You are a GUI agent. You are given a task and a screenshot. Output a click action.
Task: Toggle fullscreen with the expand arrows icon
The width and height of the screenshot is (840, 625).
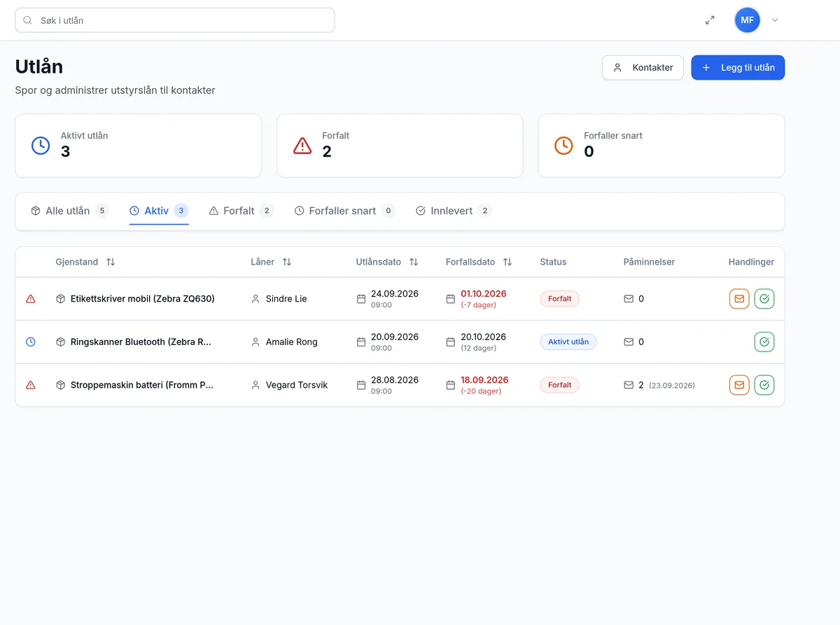(710, 20)
